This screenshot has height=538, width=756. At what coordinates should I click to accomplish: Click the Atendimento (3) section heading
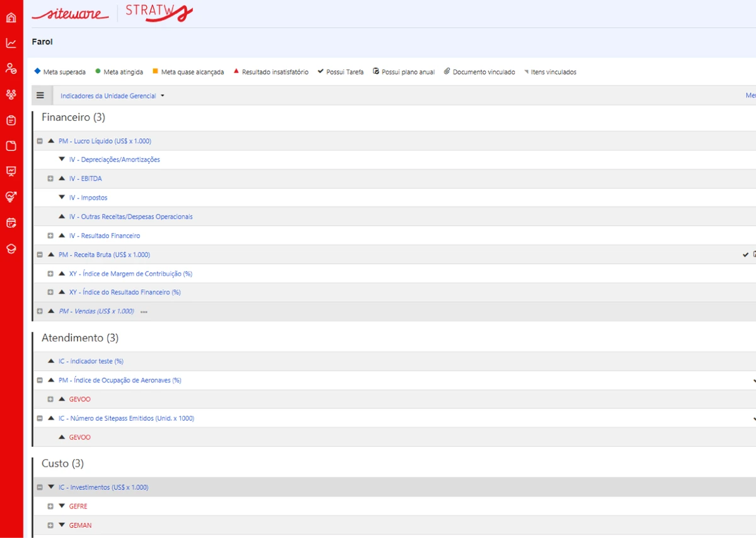pyautogui.click(x=80, y=338)
